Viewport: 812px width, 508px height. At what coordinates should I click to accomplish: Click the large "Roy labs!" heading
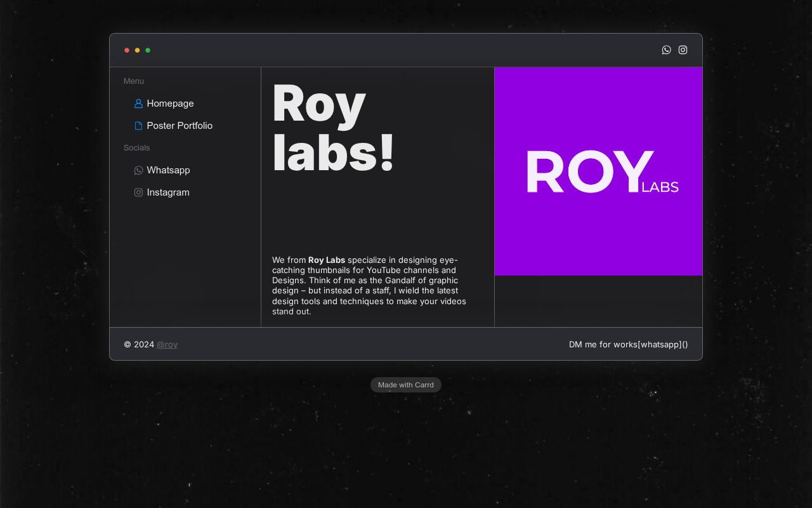point(333,128)
